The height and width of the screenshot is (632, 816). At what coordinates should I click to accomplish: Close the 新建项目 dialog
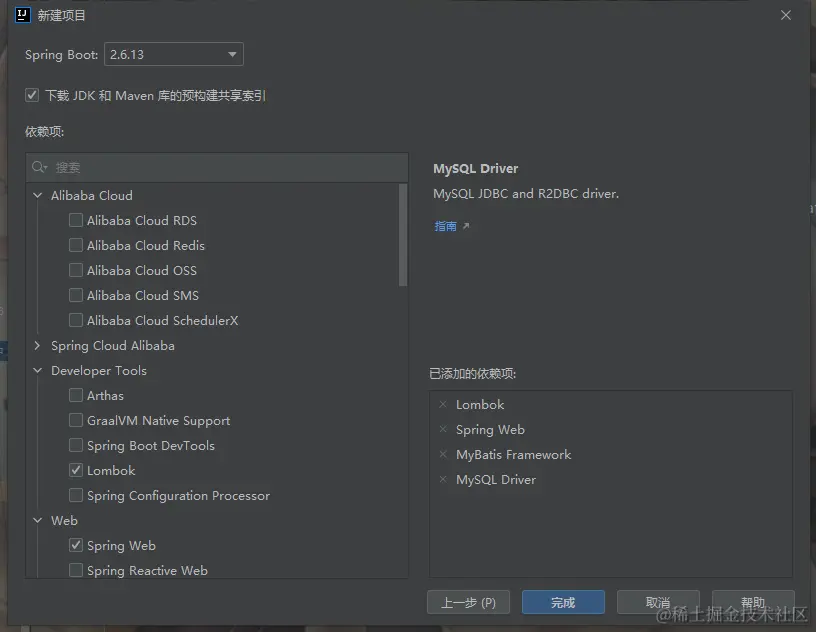pyautogui.click(x=786, y=15)
